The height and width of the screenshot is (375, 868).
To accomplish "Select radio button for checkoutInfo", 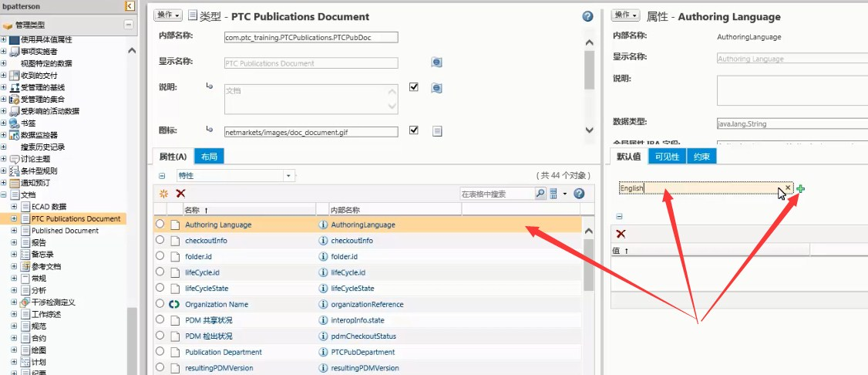I will point(160,240).
